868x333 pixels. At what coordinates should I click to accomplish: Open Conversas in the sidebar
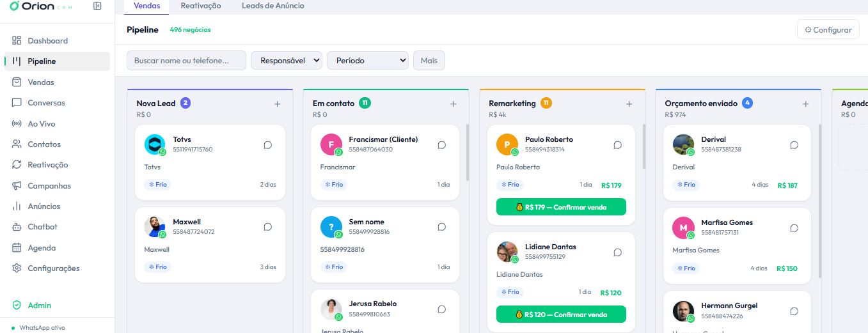57,102
